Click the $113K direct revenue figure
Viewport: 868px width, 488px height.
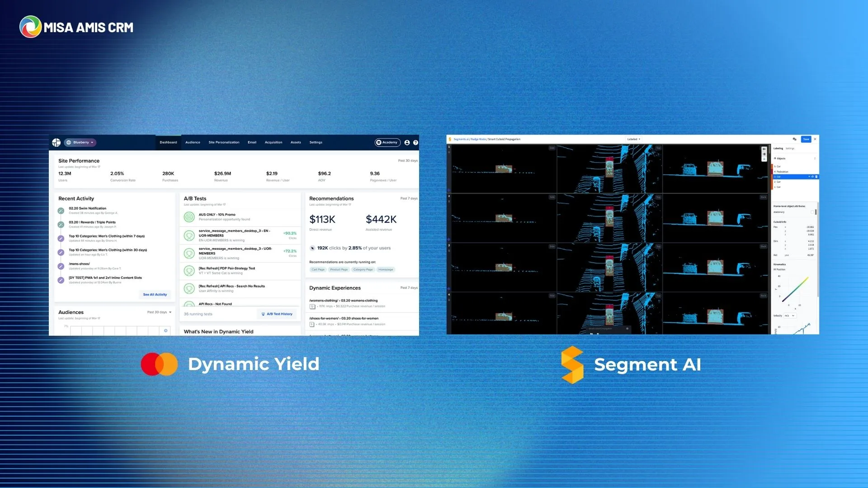(322, 220)
